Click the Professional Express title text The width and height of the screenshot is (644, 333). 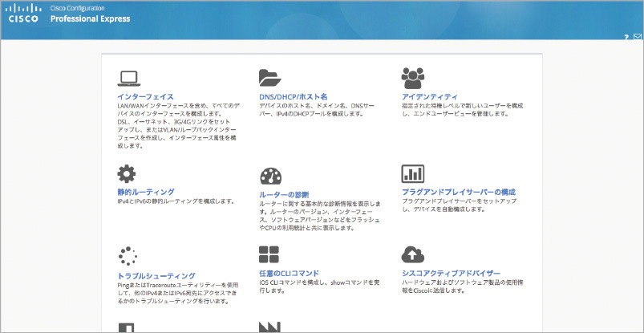tap(91, 19)
